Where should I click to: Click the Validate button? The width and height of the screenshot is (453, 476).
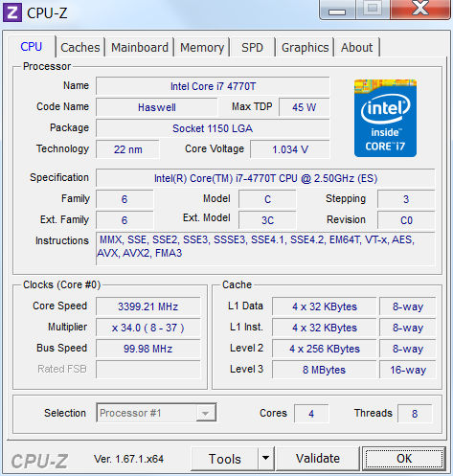318,459
